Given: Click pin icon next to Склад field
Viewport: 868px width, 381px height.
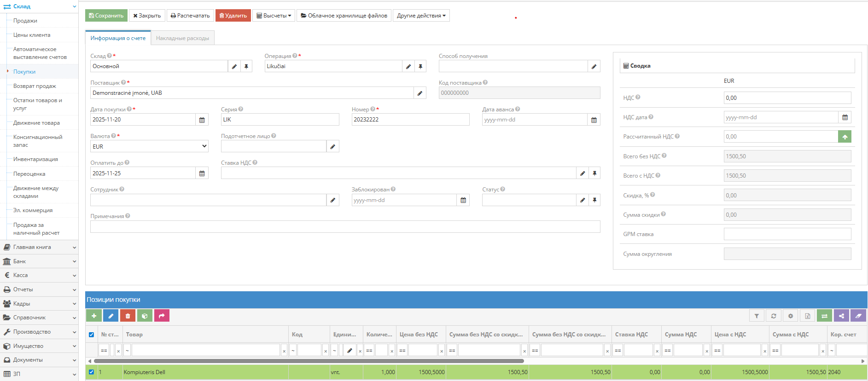Looking at the screenshot, I should (x=246, y=66).
